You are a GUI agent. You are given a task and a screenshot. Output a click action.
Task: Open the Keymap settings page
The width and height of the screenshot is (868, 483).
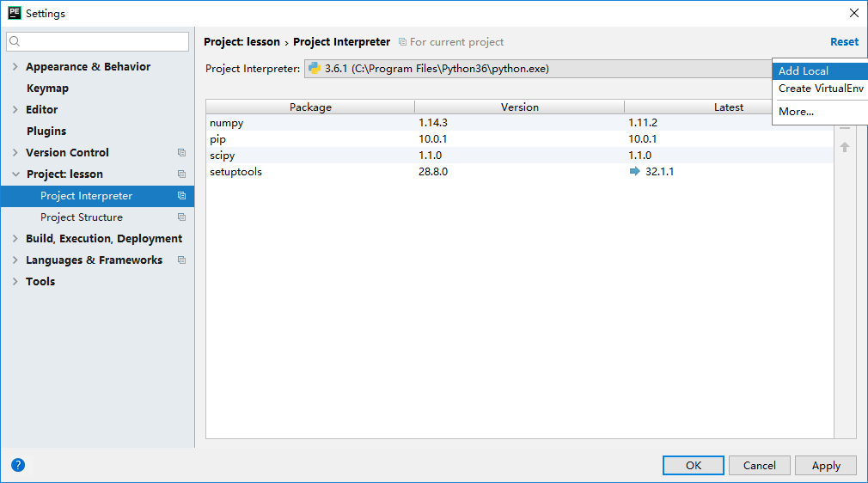(x=47, y=88)
